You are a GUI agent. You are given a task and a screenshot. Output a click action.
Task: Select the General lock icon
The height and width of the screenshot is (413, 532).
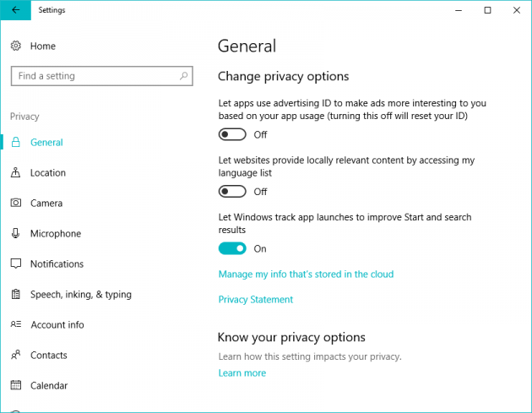(x=15, y=142)
